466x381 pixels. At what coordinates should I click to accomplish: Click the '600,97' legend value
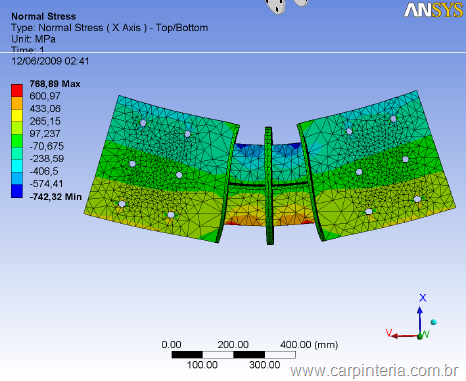[x=45, y=96]
